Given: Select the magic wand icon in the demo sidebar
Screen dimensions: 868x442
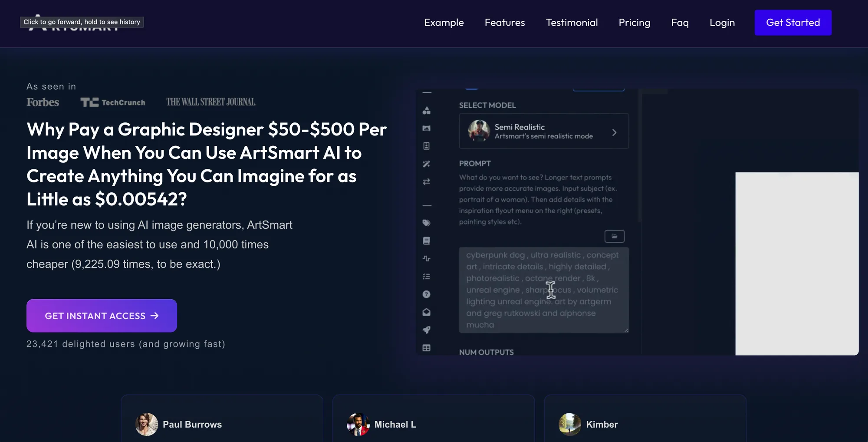Looking at the screenshot, I should click(x=427, y=164).
